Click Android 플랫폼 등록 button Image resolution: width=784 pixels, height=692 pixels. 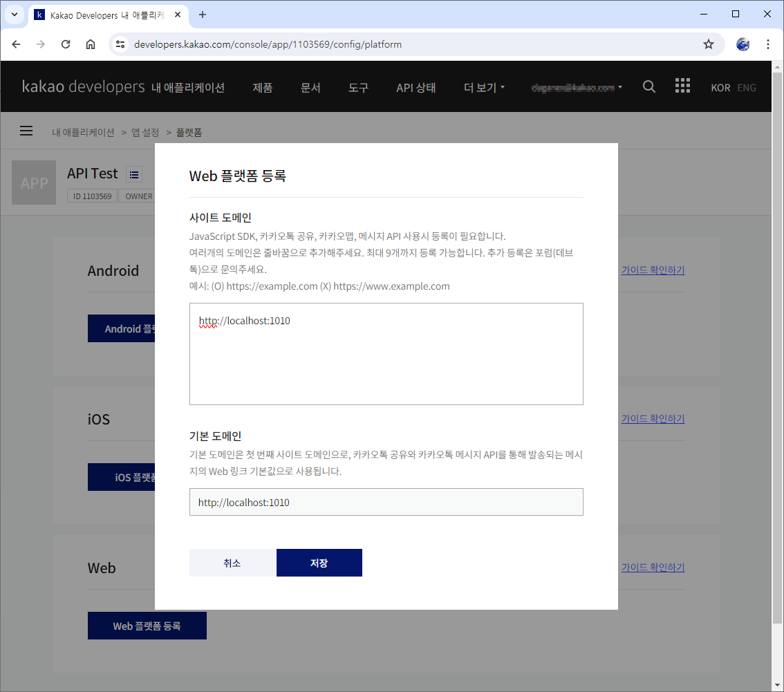[122, 328]
